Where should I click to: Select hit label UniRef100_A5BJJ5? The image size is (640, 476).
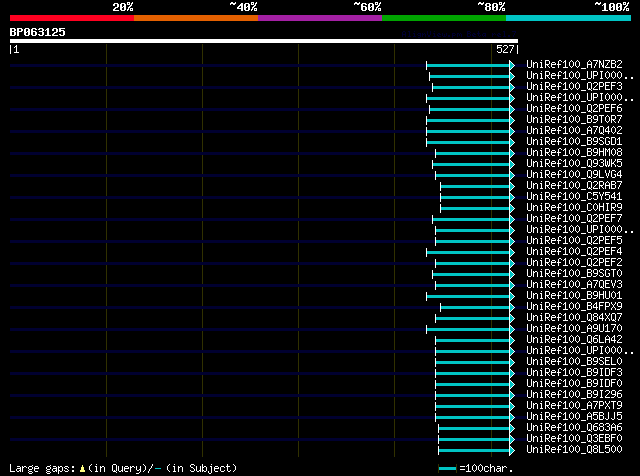click(574, 417)
